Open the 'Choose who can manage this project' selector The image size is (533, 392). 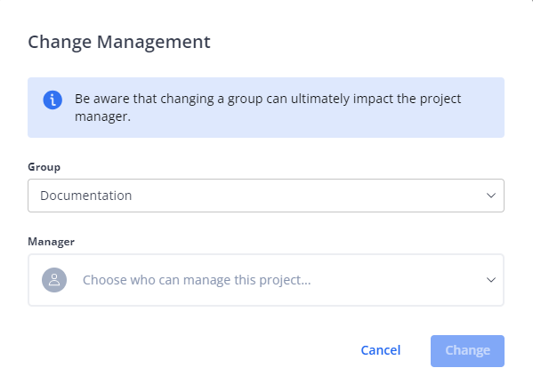click(x=266, y=280)
